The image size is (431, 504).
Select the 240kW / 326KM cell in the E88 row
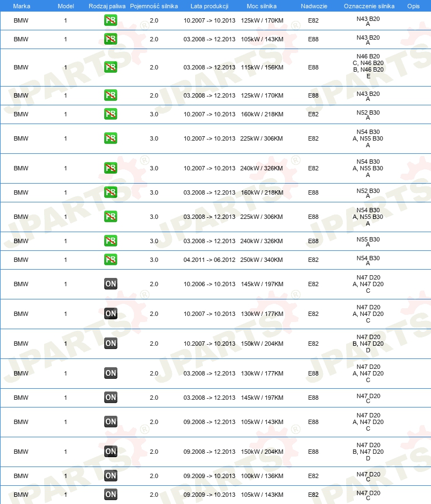click(261, 241)
